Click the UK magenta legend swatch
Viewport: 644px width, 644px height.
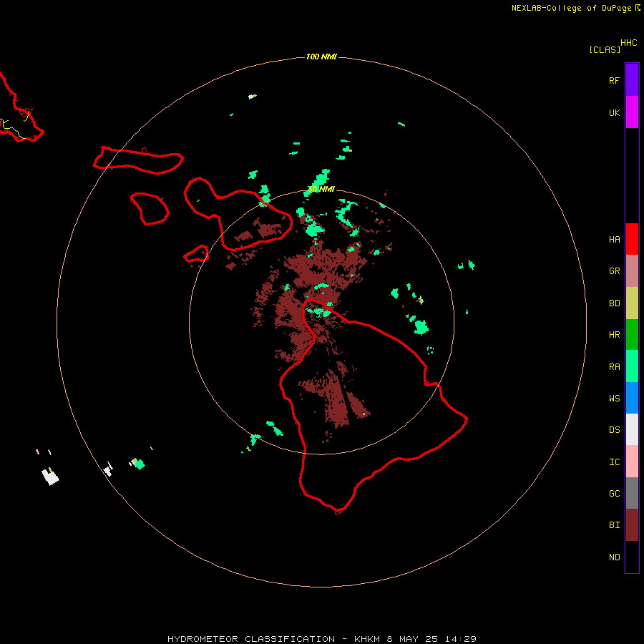pos(632,112)
